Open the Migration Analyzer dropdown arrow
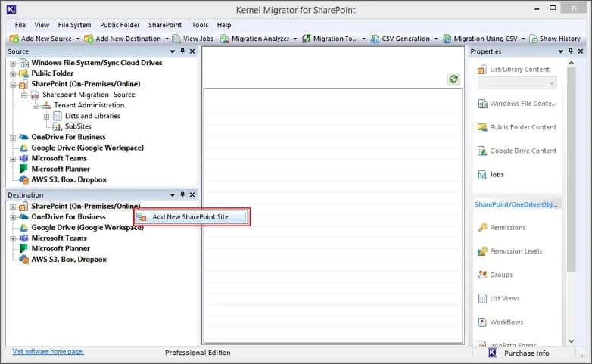This screenshot has width=592, height=364. tap(295, 39)
